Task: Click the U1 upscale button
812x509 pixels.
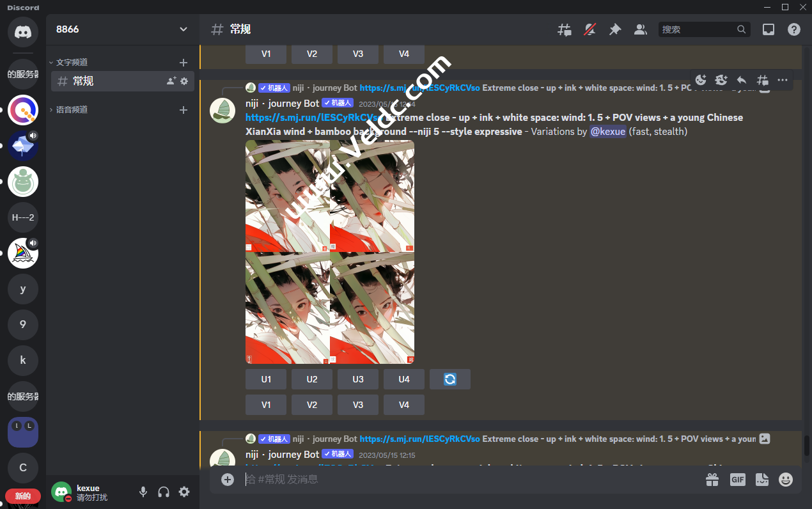Action: (266, 379)
